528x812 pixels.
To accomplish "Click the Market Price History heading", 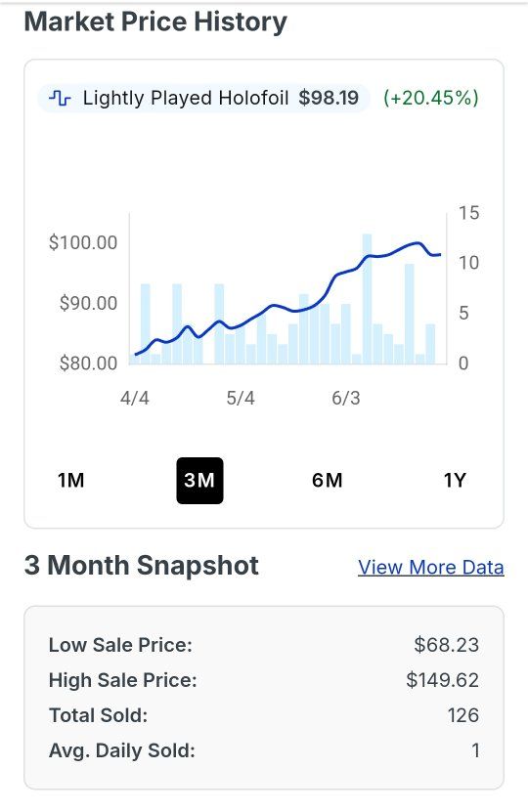I will (x=155, y=22).
